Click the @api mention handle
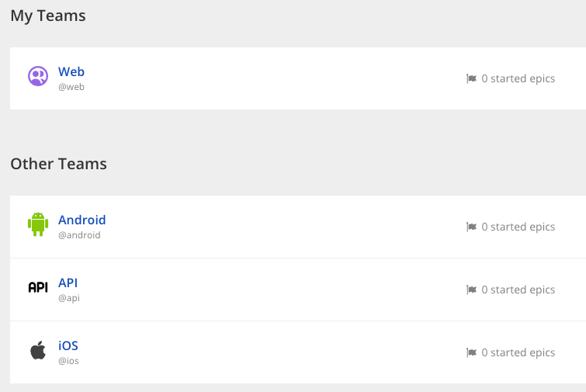 69,298
